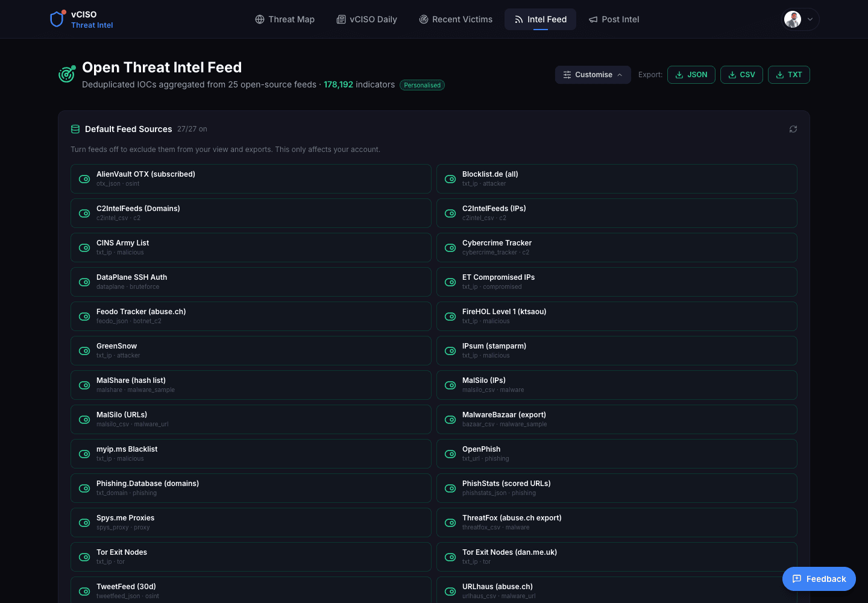868x603 pixels.
Task: Toggle the Blocklist.de (all) feed
Action: click(450, 179)
